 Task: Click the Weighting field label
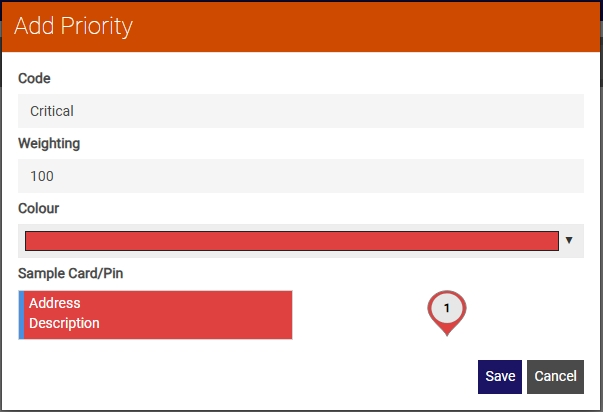tap(49, 143)
